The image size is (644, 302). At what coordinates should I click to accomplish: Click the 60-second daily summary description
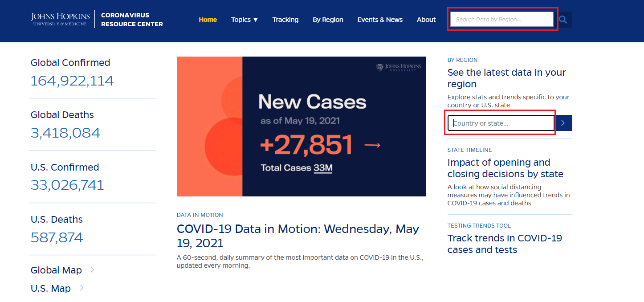(300, 261)
